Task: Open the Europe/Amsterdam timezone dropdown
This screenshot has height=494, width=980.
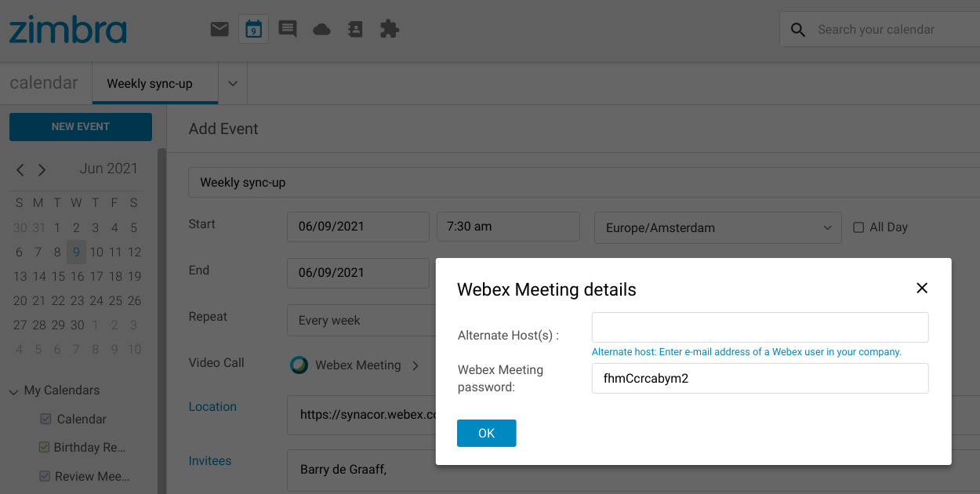Action: [718, 228]
